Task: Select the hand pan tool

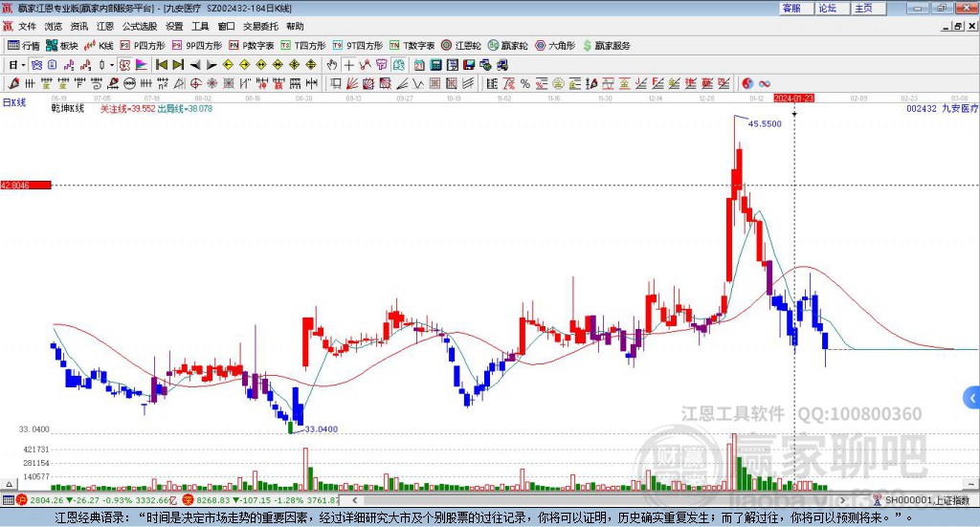Action: tap(332, 65)
